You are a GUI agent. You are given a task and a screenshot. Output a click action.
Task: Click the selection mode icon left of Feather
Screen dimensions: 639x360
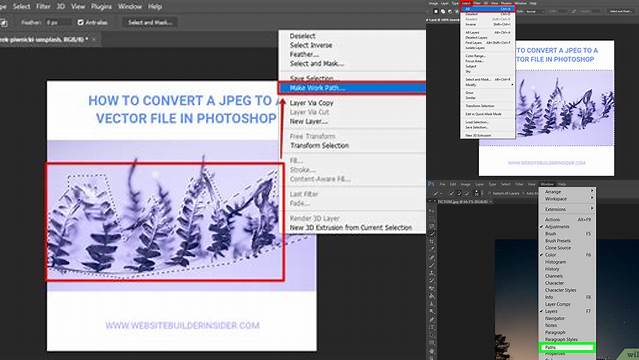click(4, 23)
